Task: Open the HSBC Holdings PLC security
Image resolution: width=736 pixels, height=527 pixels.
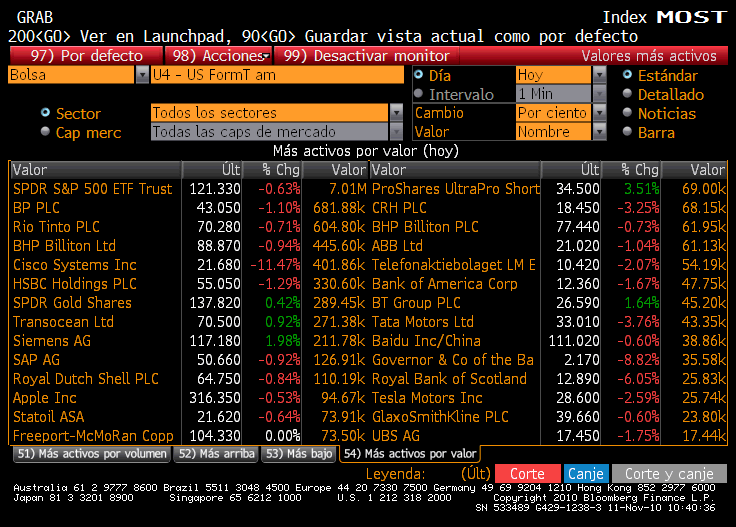Action: click(x=75, y=284)
